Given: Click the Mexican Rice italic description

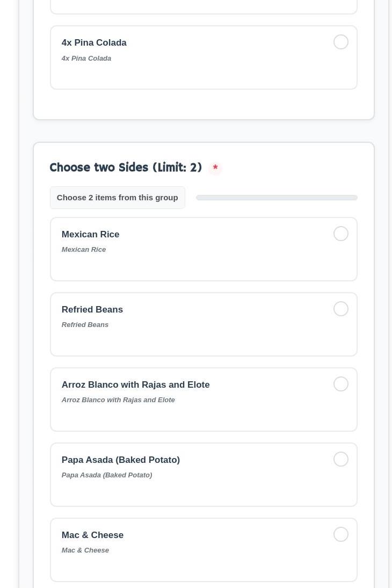Looking at the screenshot, I should (x=83, y=250).
